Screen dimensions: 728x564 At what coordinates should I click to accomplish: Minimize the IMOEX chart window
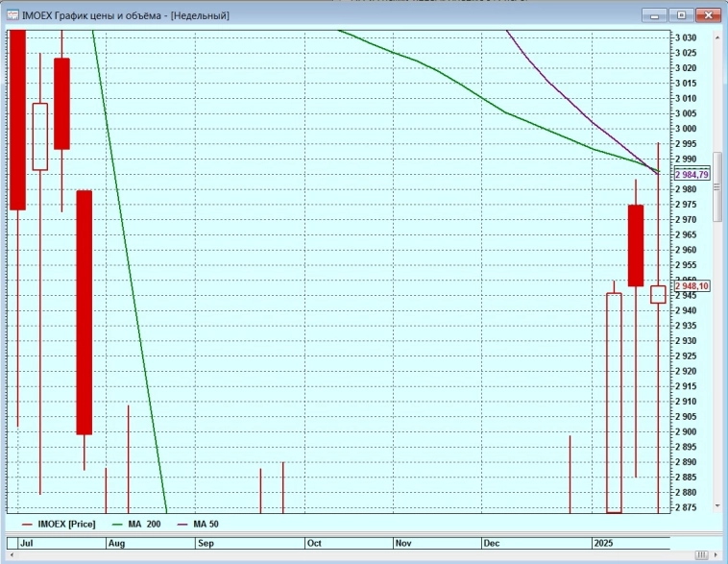click(x=656, y=15)
